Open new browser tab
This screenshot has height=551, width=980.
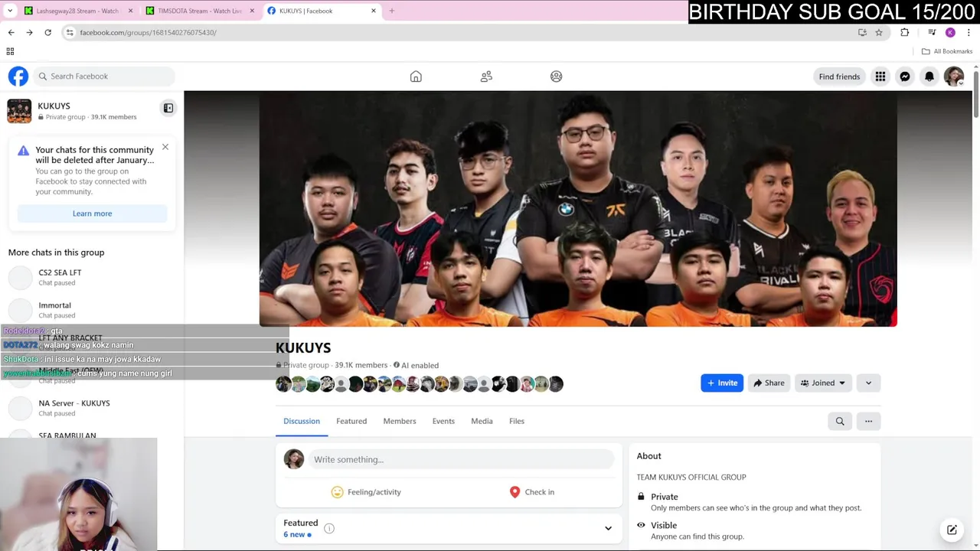(x=392, y=11)
